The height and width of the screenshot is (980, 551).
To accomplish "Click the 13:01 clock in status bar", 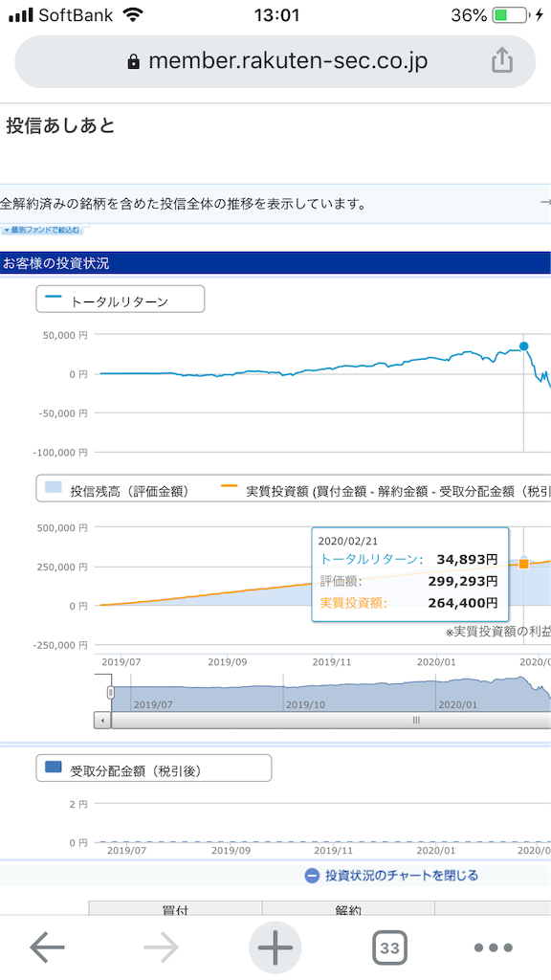I will 276,15.
